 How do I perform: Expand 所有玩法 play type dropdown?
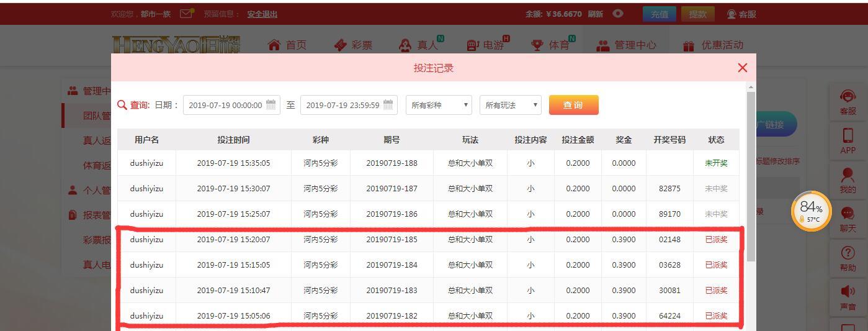pos(511,105)
